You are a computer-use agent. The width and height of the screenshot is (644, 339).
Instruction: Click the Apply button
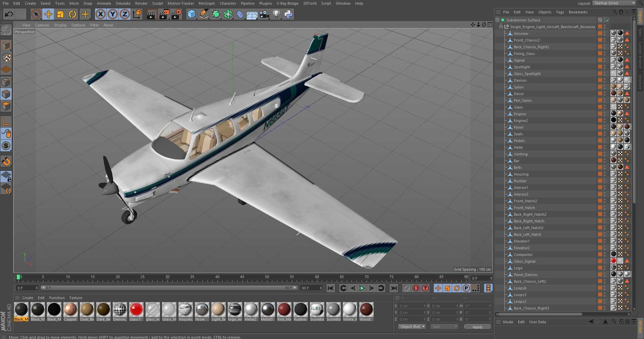477,327
